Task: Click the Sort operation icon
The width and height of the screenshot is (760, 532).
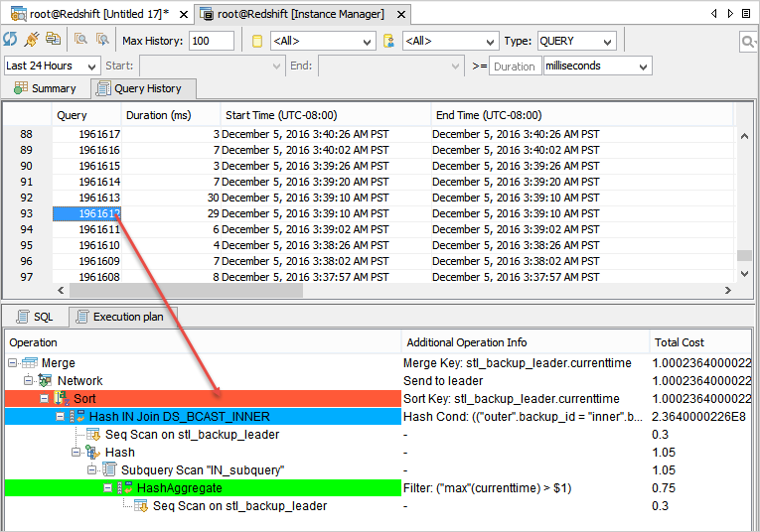Action: click(x=62, y=398)
